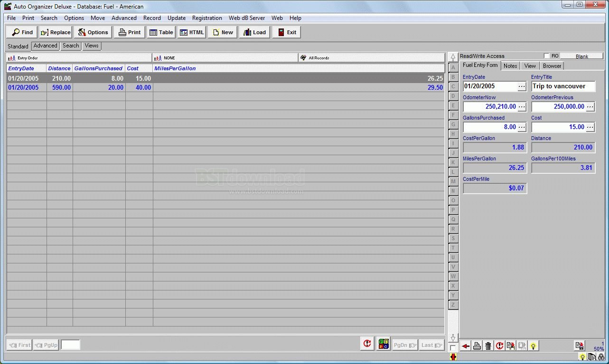The width and height of the screenshot is (609, 364).
Task: Click the Distance column header
Action: [59, 68]
